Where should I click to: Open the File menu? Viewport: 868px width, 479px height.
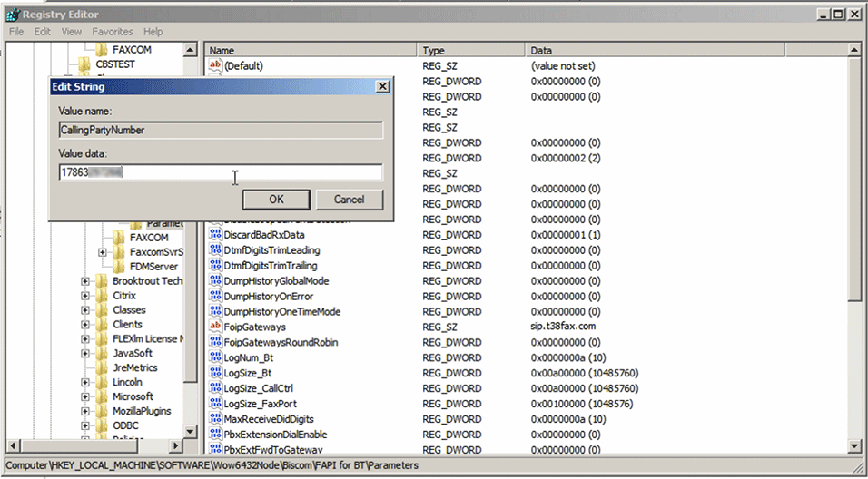click(x=16, y=32)
